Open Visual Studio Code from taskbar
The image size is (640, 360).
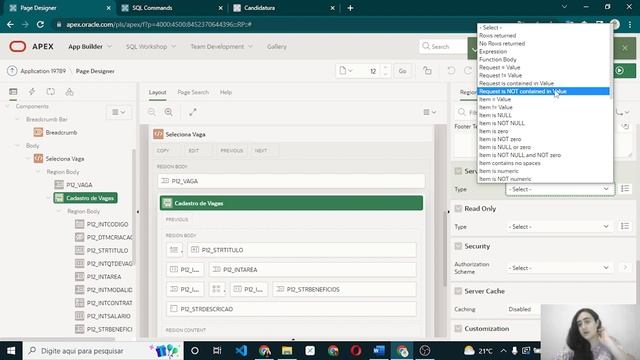click(x=241, y=351)
